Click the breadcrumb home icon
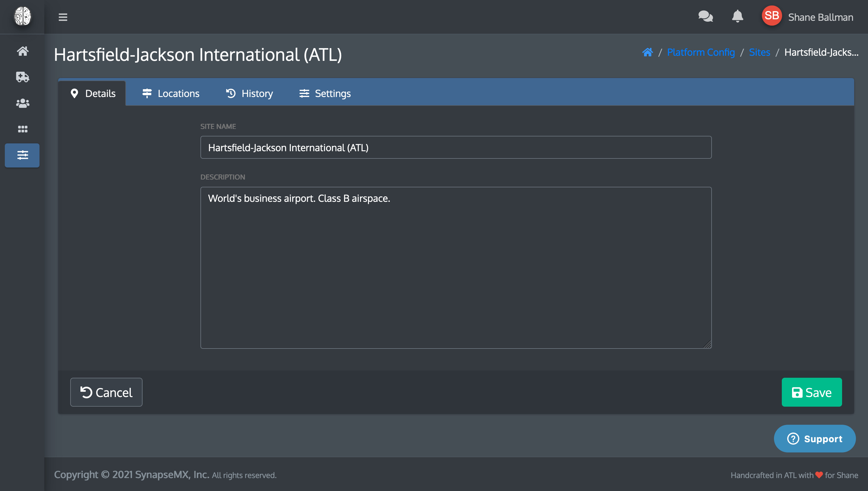868x491 pixels. [647, 52]
